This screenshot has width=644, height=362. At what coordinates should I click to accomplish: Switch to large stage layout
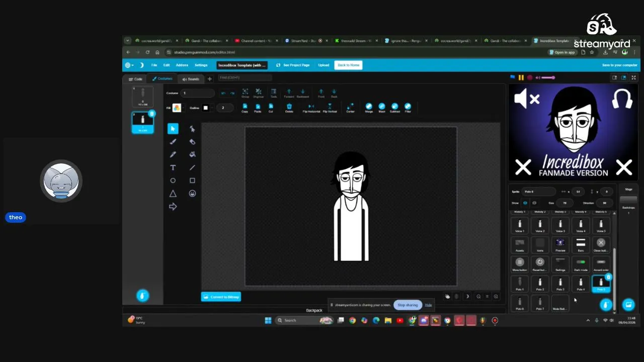pyautogui.click(x=624, y=77)
